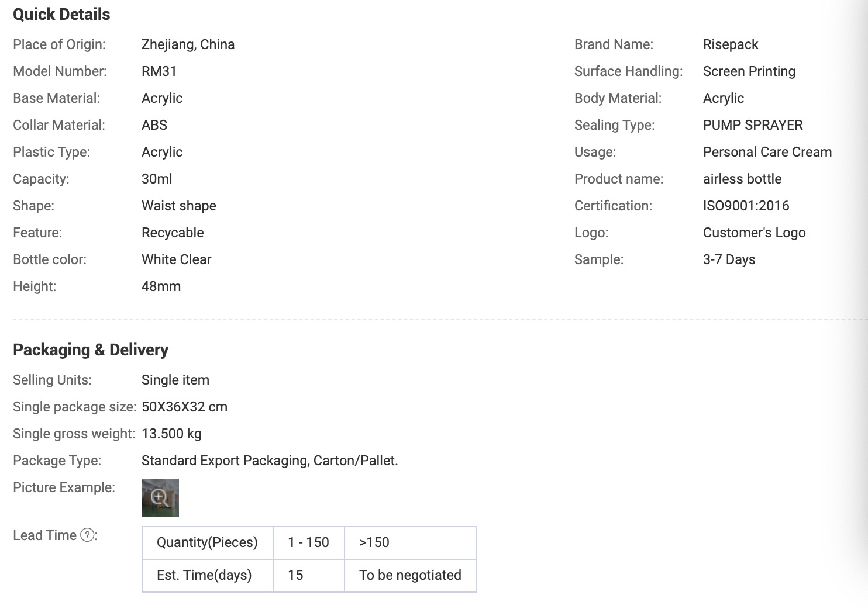Select the Zhejiang, China origin value
Screen dimensions: 868x609
tap(188, 44)
